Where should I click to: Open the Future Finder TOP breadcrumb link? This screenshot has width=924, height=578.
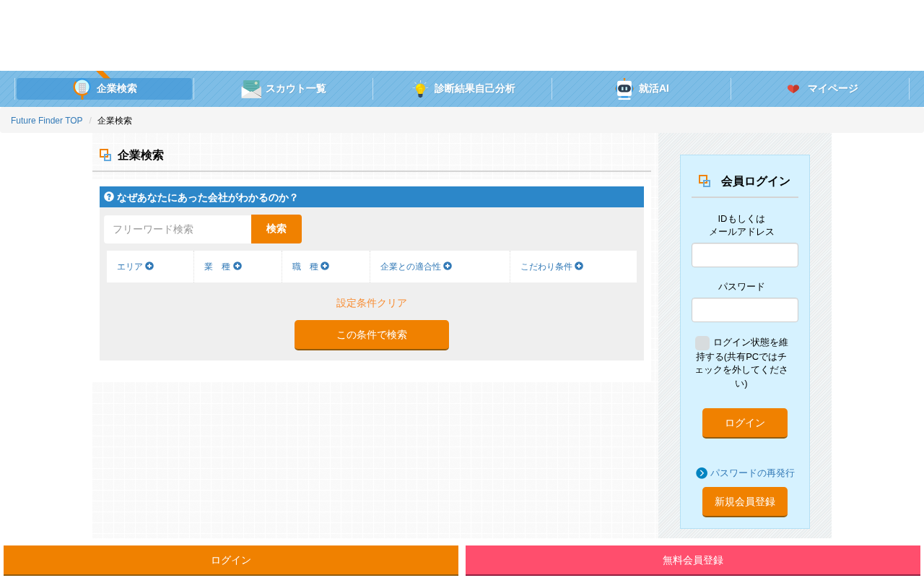(x=47, y=121)
